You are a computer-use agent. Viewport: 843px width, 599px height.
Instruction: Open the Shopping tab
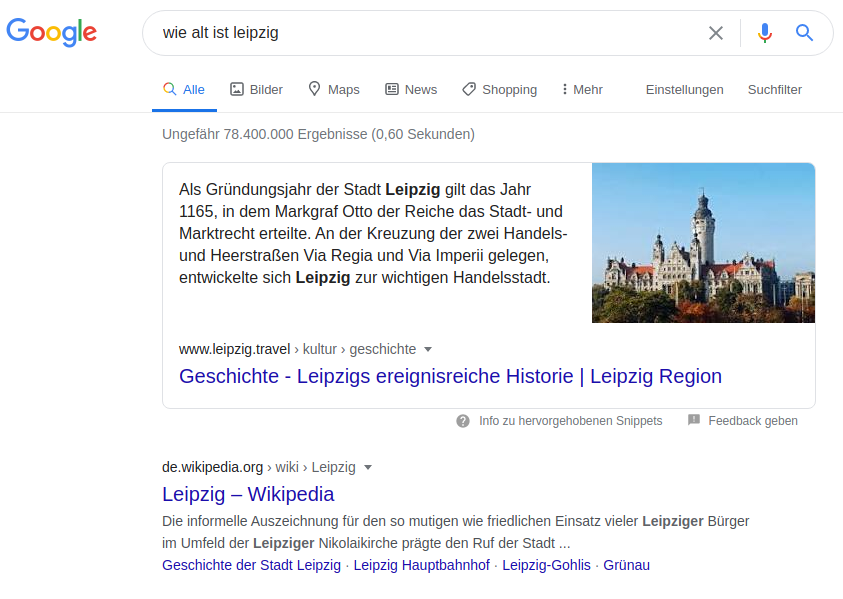[x=499, y=89]
